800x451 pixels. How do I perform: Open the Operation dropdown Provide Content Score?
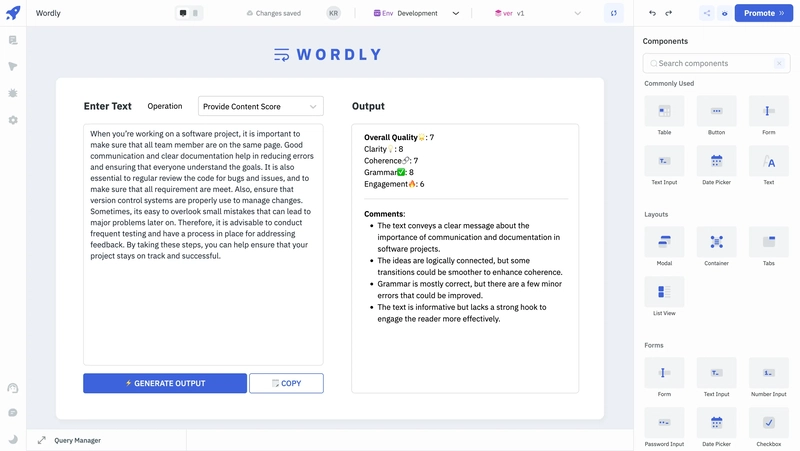(x=261, y=106)
